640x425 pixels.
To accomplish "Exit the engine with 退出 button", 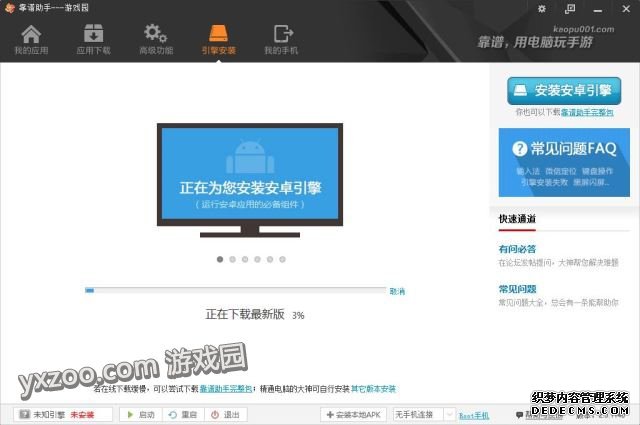I will tap(226, 415).
